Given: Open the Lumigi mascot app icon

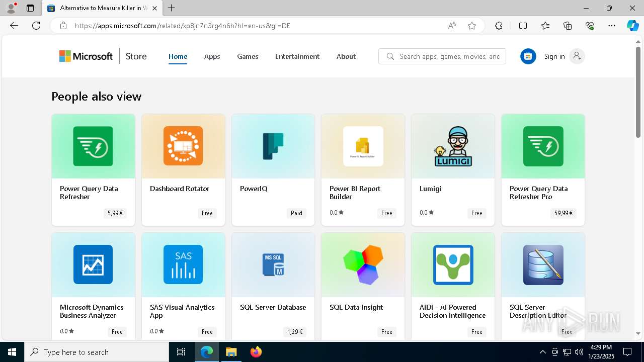Looking at the screenshot, I should 453,146.
